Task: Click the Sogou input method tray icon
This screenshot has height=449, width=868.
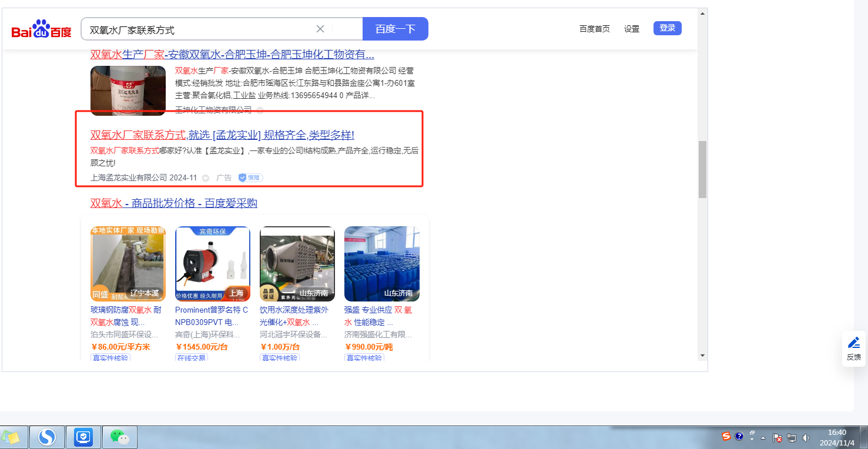Action: 726,436
